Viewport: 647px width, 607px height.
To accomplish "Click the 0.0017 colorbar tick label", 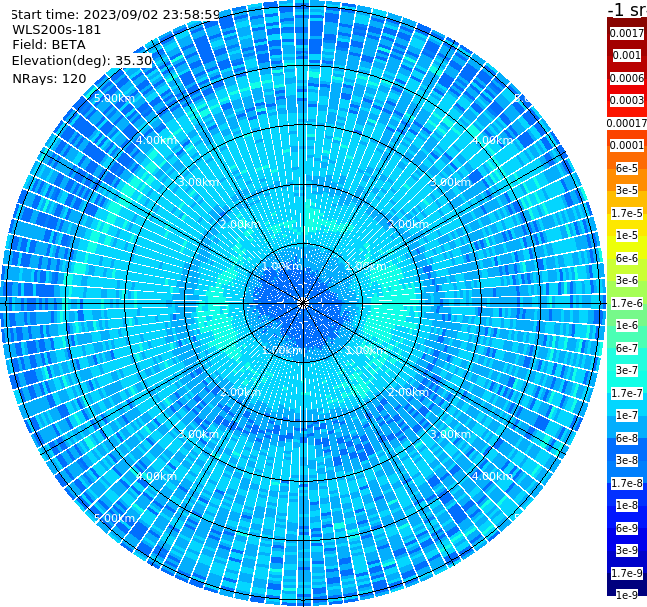I will [627, 33].
